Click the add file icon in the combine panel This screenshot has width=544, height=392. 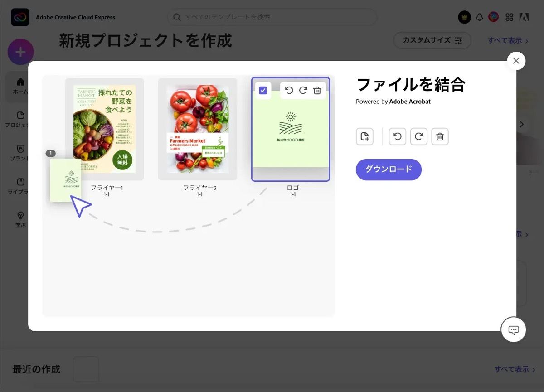point(364,136)
